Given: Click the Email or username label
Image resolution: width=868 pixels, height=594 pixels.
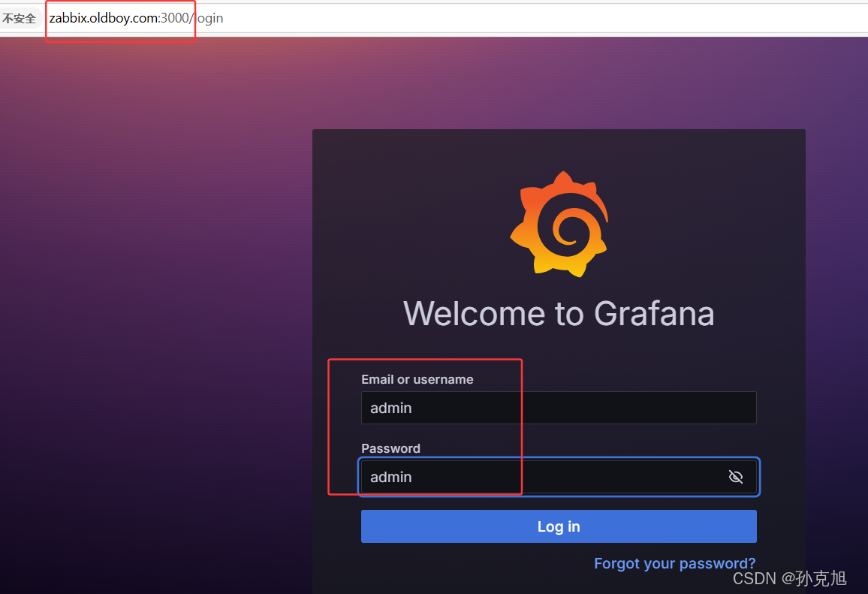Looking at the screenshot, I should coord(417,379).
